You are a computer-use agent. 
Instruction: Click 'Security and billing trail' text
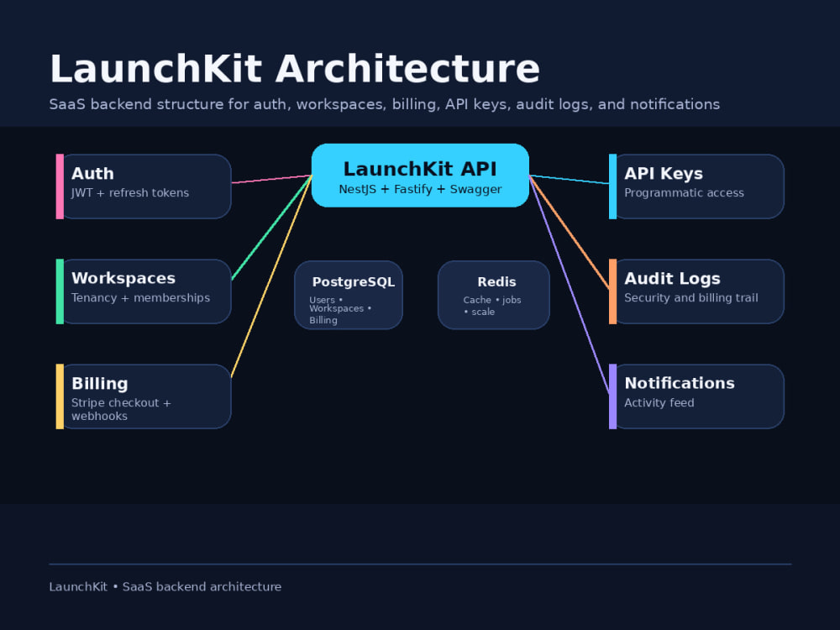point(691,298)
